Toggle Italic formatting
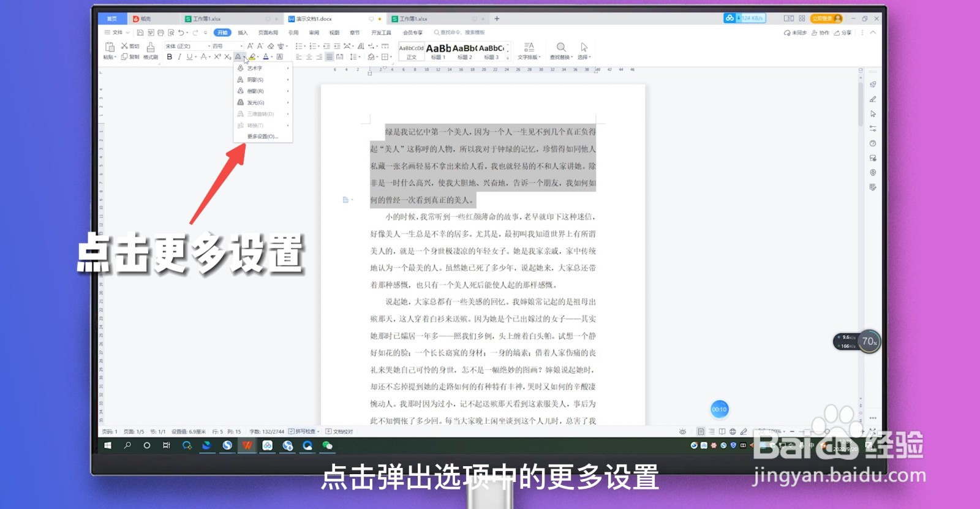This screenshot has height=509, width=980. click(179, 57)
